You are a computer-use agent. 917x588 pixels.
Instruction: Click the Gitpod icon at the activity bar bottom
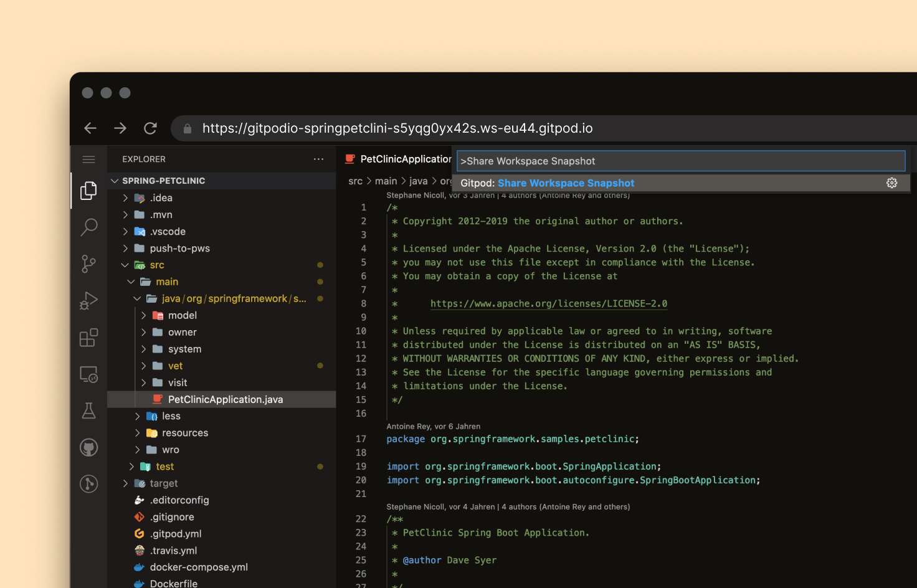[88, 483]
